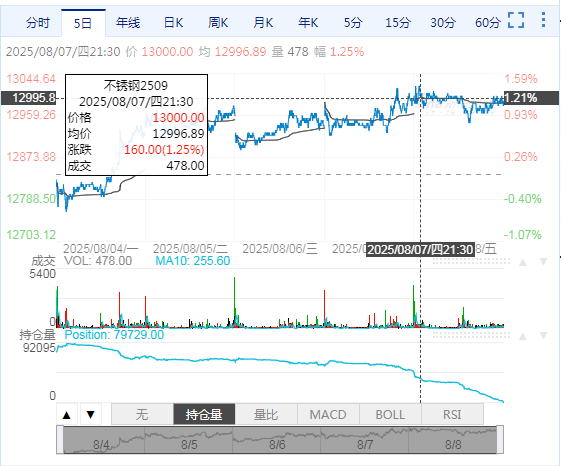
Task: Choose the MACD indicator button
Action: click(328, 414)
